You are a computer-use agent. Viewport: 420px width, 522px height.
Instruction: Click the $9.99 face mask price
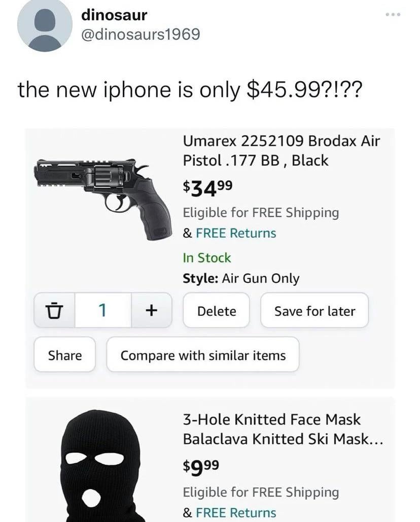tap(201, 466)
